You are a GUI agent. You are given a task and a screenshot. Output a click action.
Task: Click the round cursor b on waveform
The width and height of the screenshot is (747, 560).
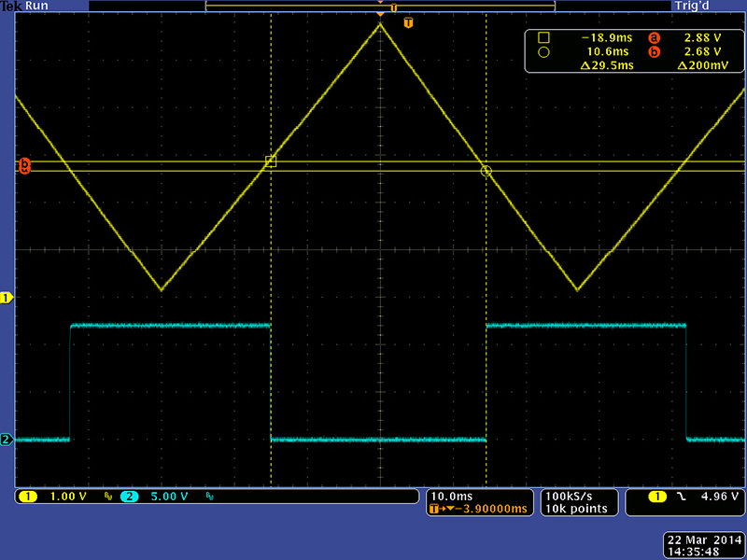(x=486, y=171)
